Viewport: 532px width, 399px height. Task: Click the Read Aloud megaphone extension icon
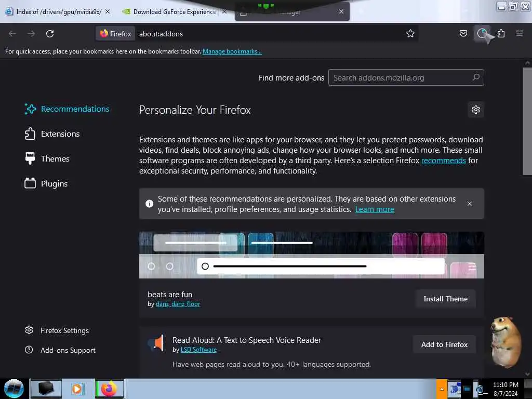156,343
